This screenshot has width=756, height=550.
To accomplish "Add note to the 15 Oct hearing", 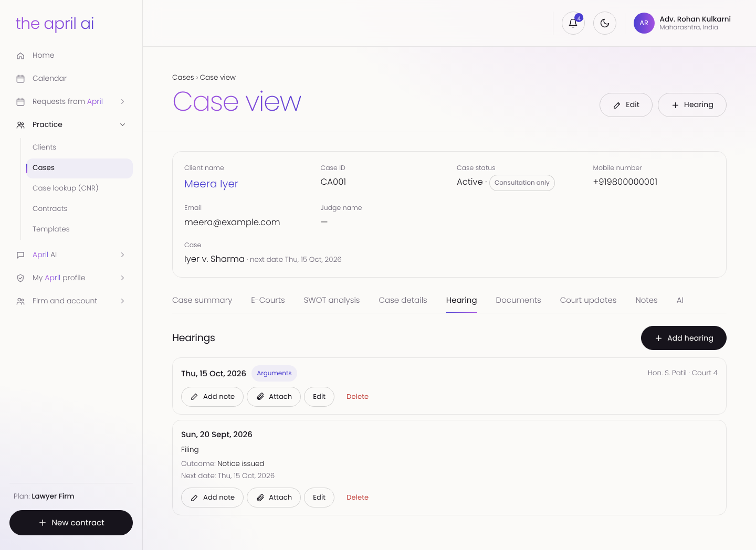I will coord(212,397).
